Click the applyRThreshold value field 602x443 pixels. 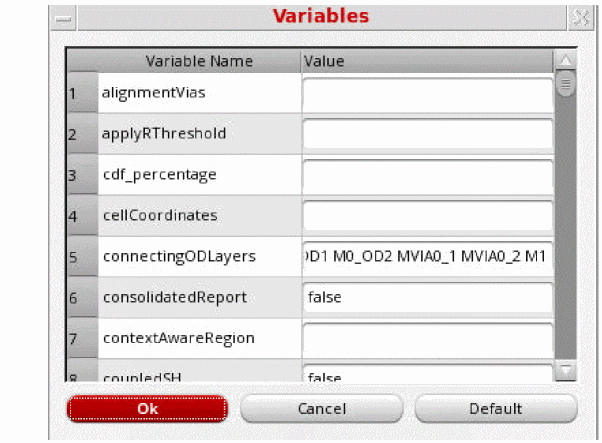pos(428,134)
